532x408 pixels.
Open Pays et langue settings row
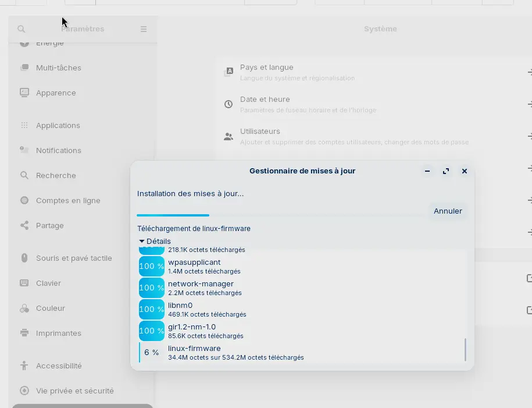[x=372, y=72]
